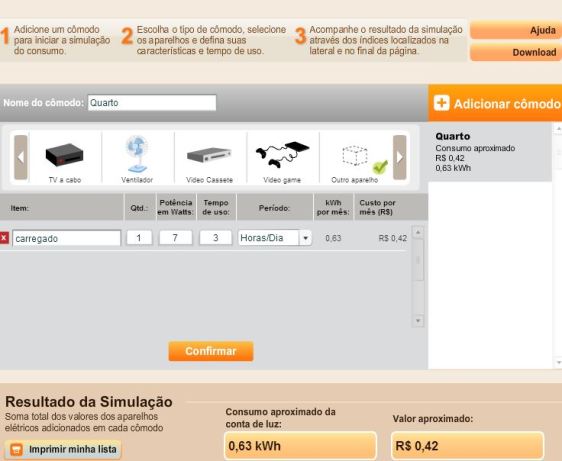Click the right carousel arrow for appliances

400,157
